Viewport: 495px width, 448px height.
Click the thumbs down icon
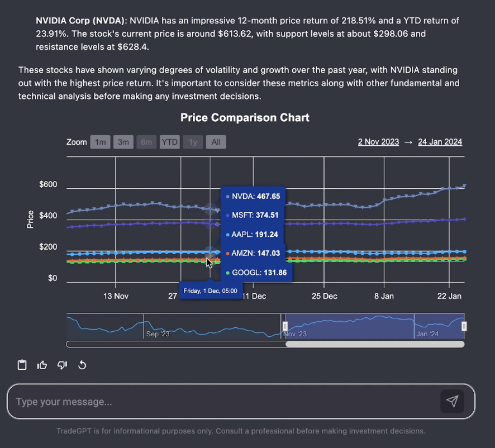(62, 365)
